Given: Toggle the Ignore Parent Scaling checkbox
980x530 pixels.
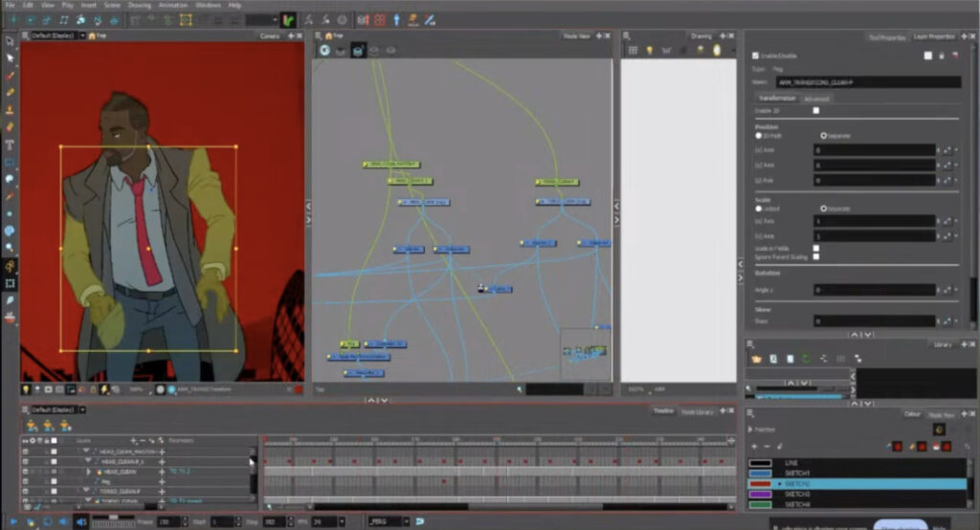Looking at the screenshot, I should pyautogui.click(x=815, y=257).
